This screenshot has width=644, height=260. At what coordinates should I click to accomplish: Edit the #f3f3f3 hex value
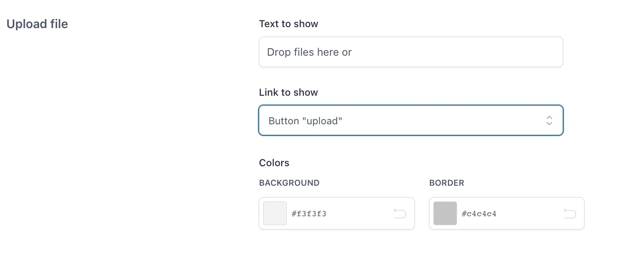tap(309, 214)
